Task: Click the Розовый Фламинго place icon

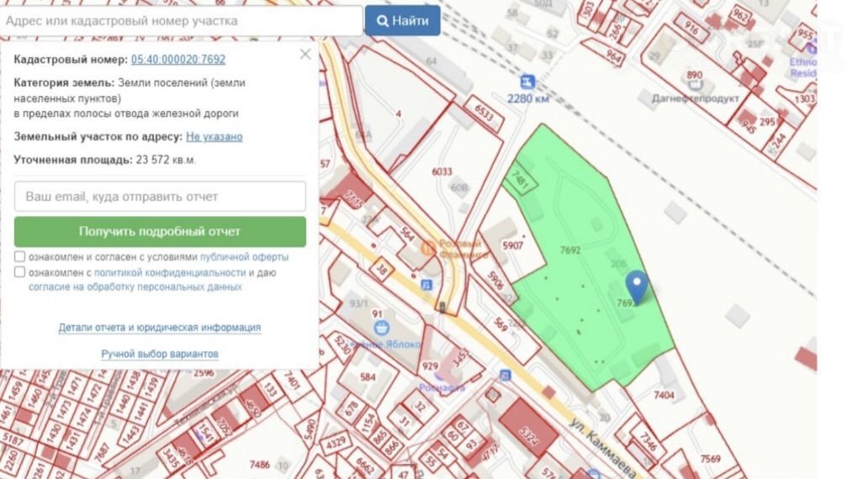Action: pos(428,246)
